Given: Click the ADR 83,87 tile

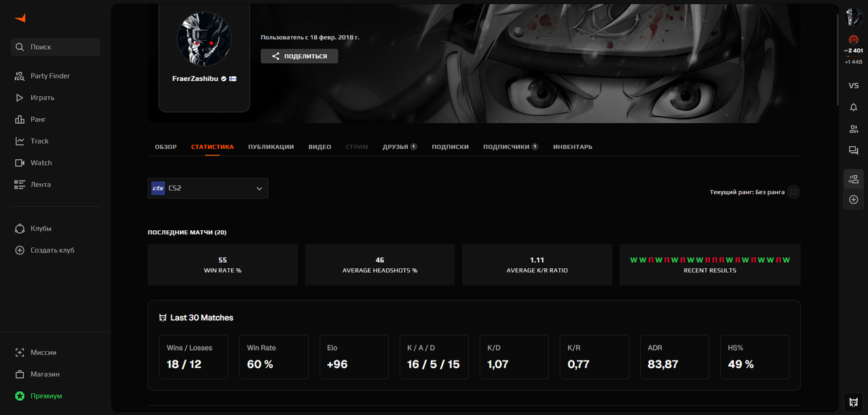Looking at the screenshot, I should 674,357.
